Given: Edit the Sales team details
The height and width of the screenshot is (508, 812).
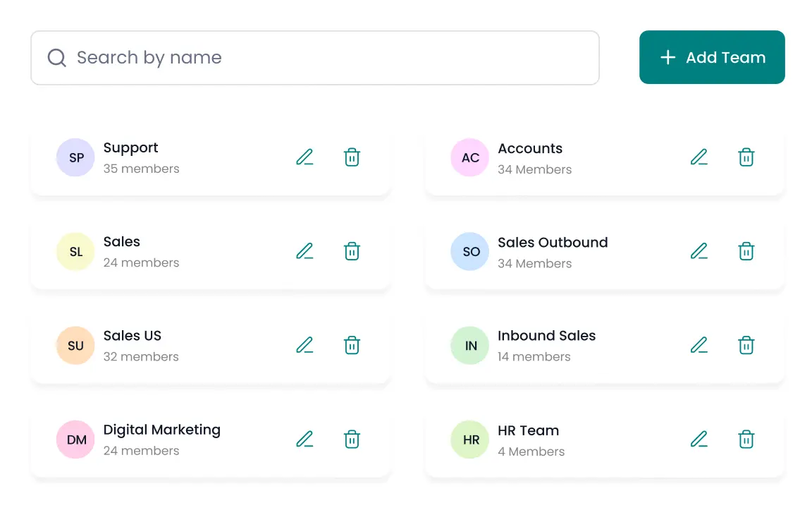Looking at the screenshot, I should [304, 251].
